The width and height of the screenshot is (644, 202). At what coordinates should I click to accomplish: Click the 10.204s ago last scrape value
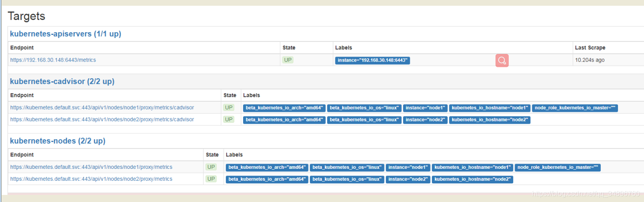click(590, 60)
